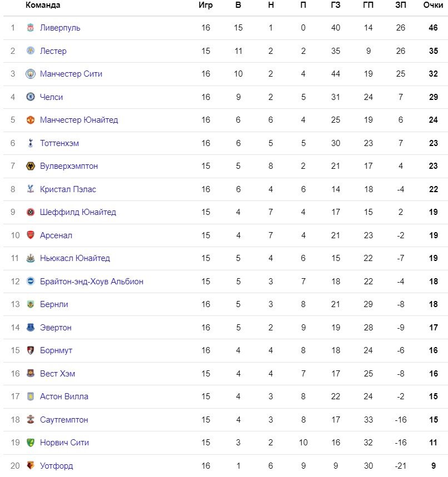Select the Очки column header
This screenshot has width=448, height=477.
pos(433,5)
